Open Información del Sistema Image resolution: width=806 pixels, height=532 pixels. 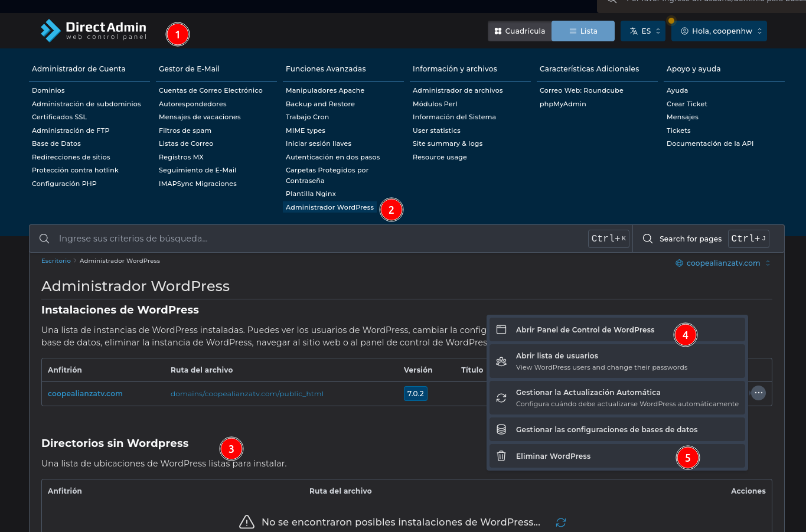(454, 117)
